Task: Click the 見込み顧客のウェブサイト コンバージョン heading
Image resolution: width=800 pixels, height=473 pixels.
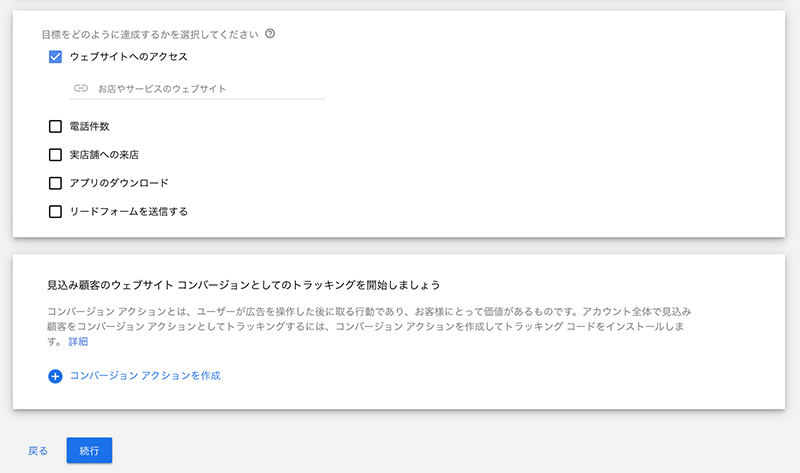Action: [243, 285]
